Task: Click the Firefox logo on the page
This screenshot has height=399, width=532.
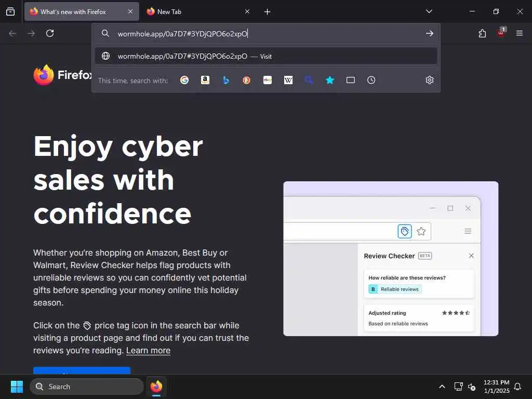Action: 62,75
